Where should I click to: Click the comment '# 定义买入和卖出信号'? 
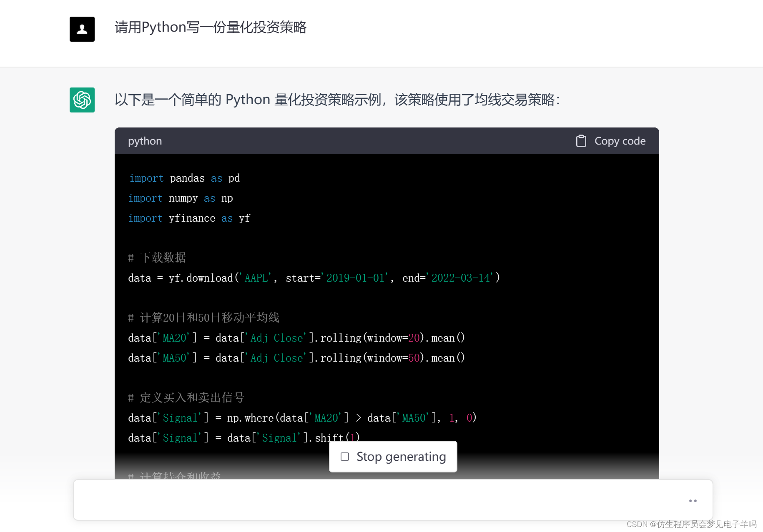pos(186,398)
